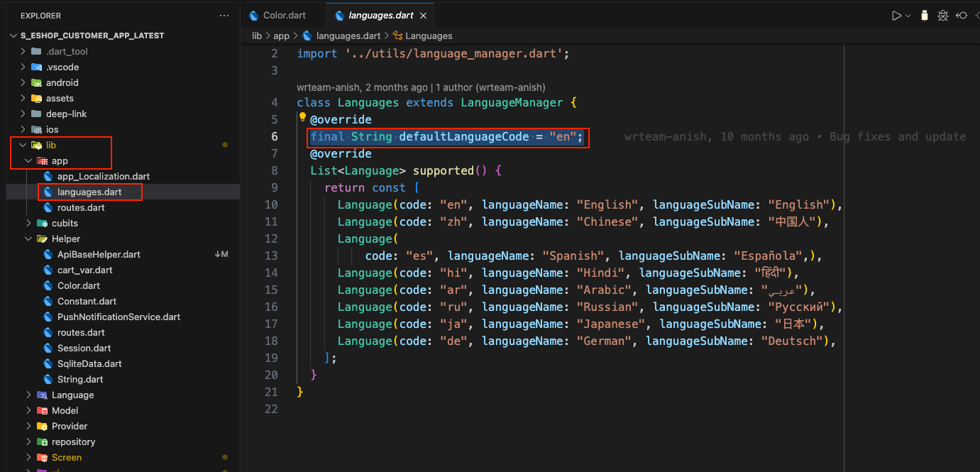Image resolution: width=980 pixels, height=472 pixels.
Task: Click the app breadcrumb segment
Action: click(282, 35)
